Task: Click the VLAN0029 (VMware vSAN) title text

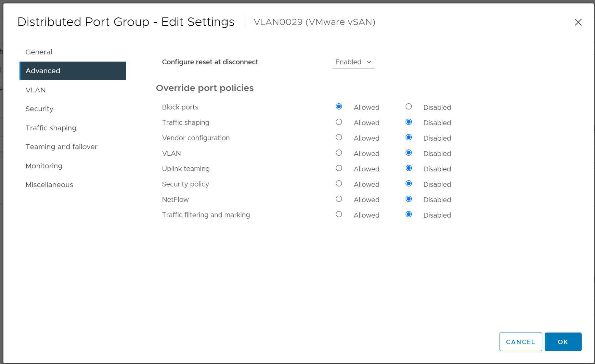Action: click(x=314, y=22)
